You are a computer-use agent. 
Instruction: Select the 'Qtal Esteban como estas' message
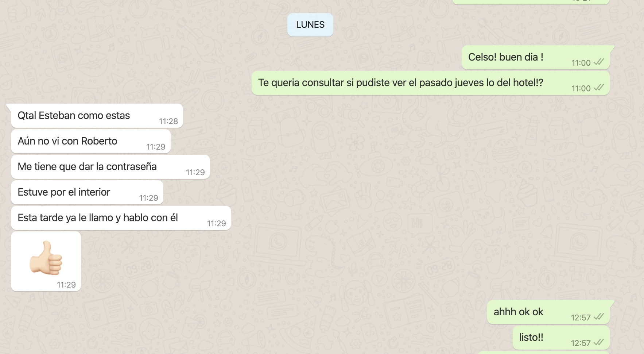(x=97, y=116)
